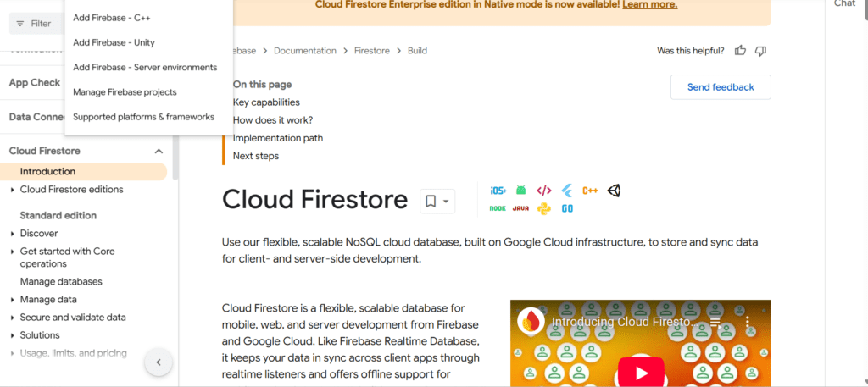The image size is (868, 387).
Task: Expand the Manage data tree item
Action: click(x=12, y=300)
